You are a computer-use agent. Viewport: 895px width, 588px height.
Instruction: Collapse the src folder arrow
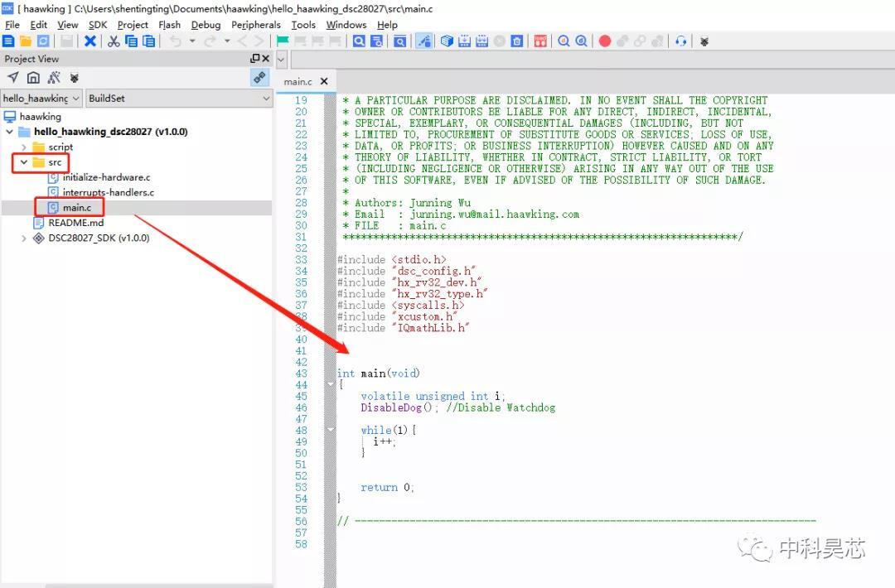24,162
